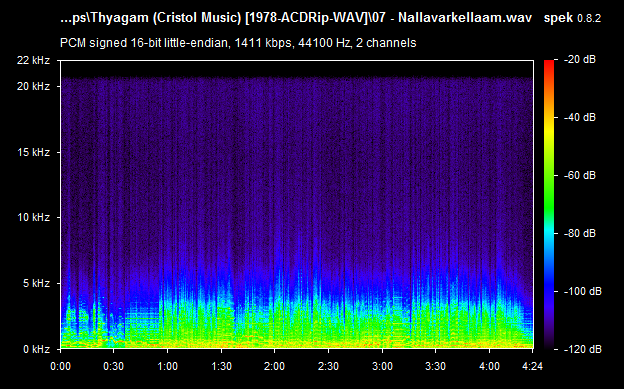The width and height of the screenshot is (624, 389).
Task: Click the PCM signed 16-bit codec info line
Action: point(238,43)
